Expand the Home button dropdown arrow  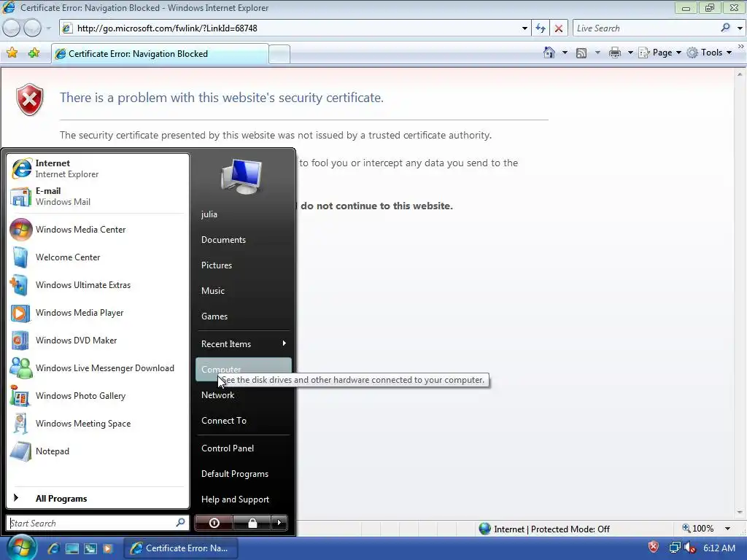pos(565,52)
